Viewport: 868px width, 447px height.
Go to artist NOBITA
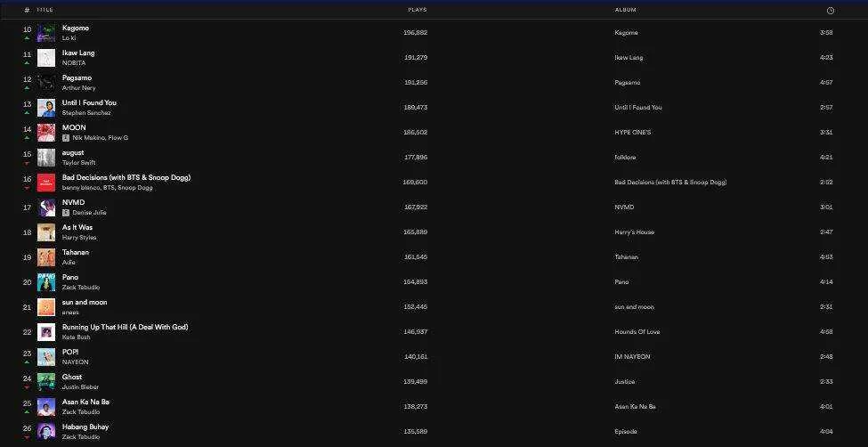(x=74, y=63)
